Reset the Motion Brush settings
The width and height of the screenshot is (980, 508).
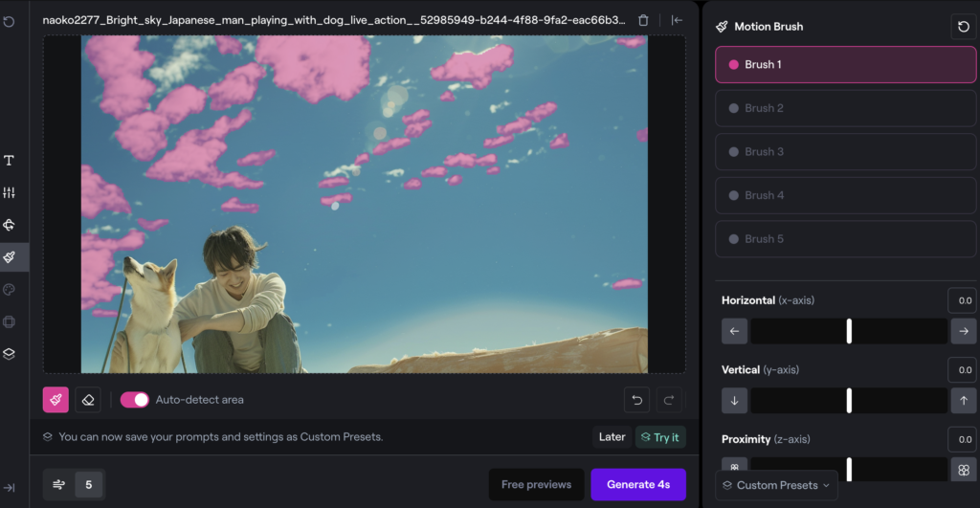(x=963, y=27)
